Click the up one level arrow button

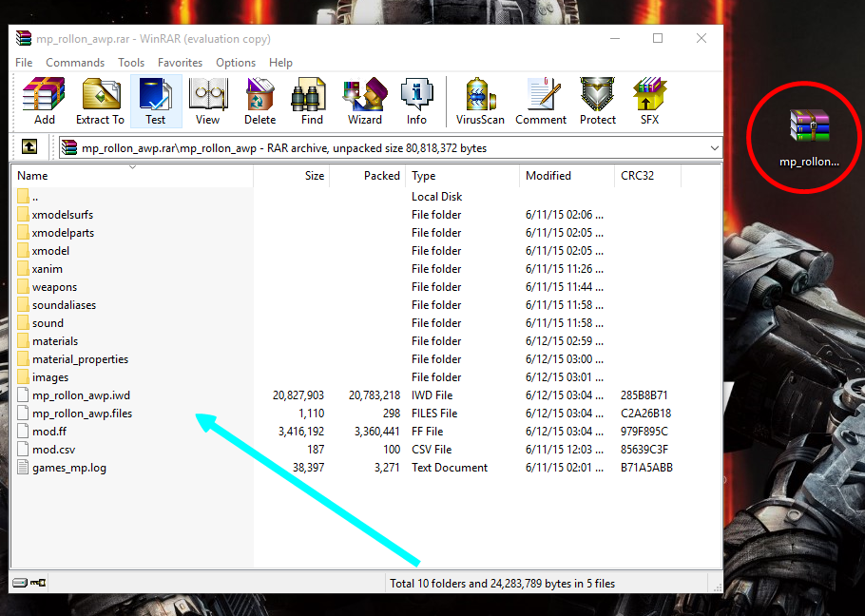point(30,147)
